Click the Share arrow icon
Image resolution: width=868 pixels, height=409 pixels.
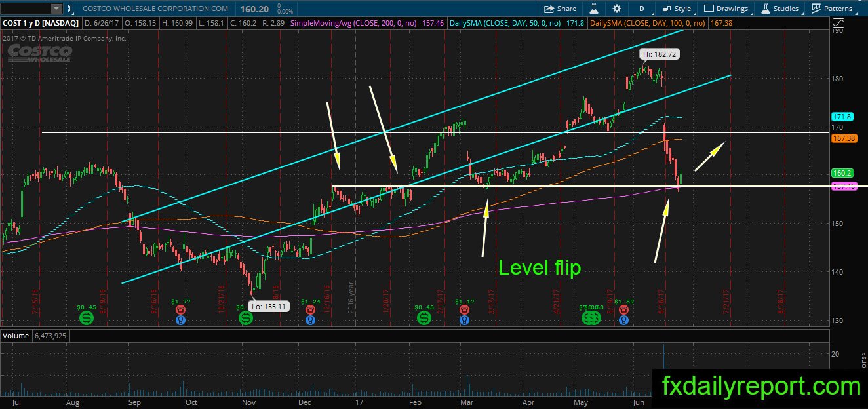(x=549, y=9)
